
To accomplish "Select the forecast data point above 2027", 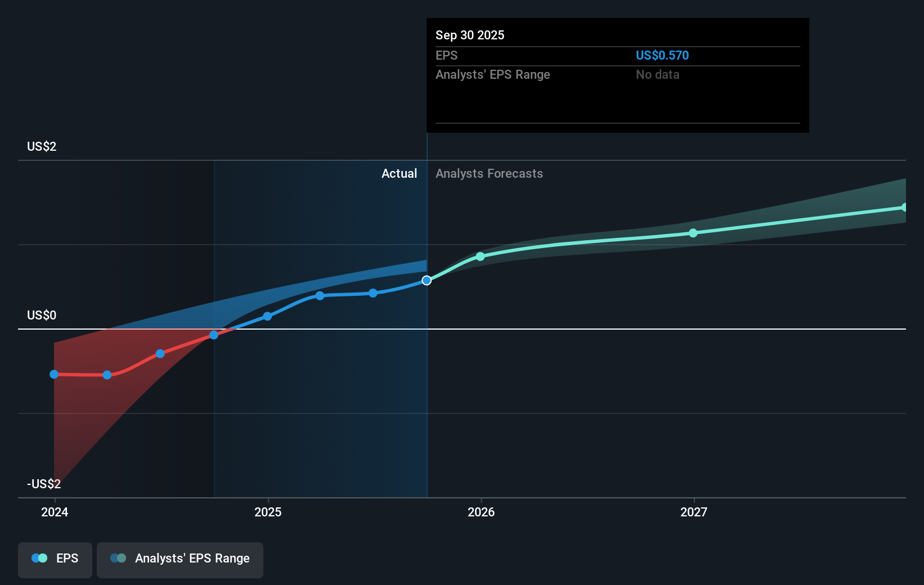I will tap(693, 233).
